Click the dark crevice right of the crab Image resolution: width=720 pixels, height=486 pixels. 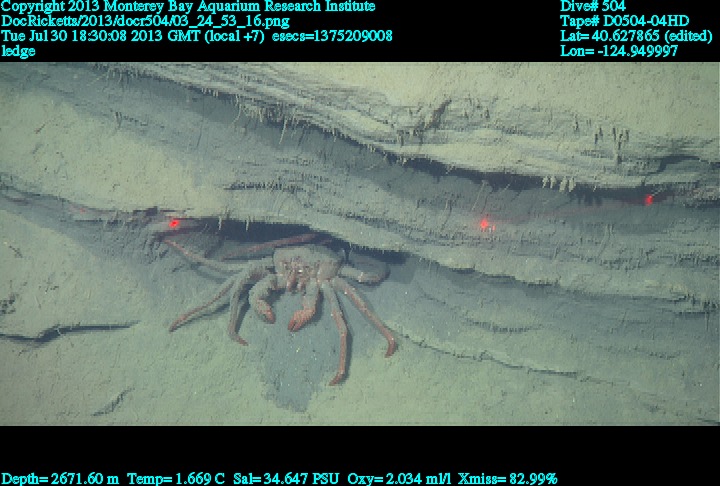(440, 252)
